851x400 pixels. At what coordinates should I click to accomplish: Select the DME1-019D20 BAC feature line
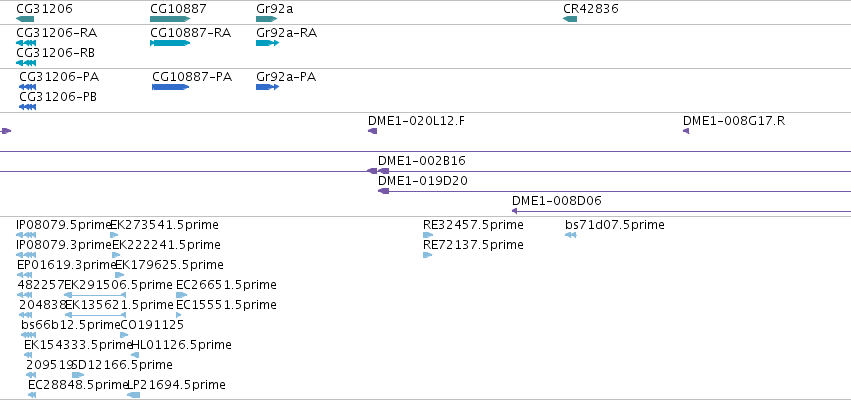614,191
